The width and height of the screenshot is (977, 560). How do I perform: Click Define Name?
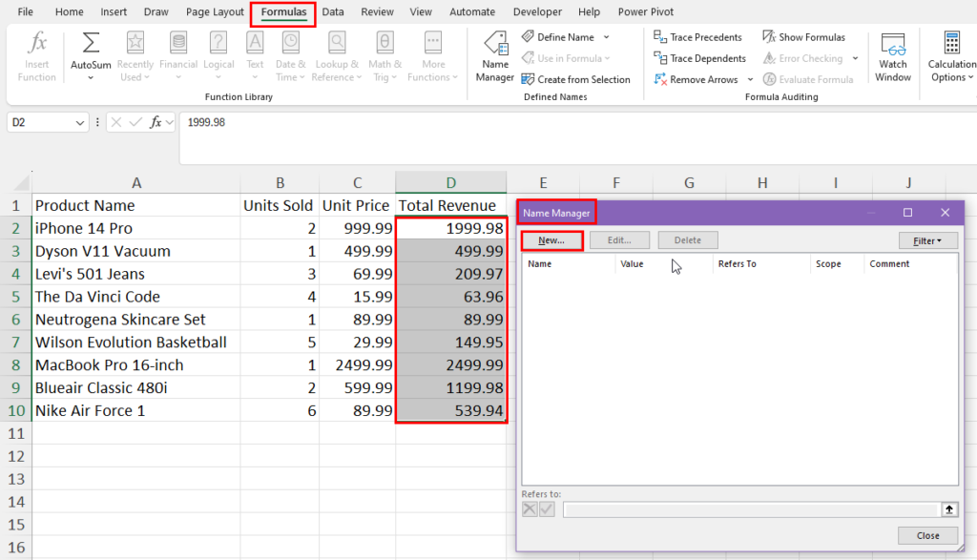(558, 37)
